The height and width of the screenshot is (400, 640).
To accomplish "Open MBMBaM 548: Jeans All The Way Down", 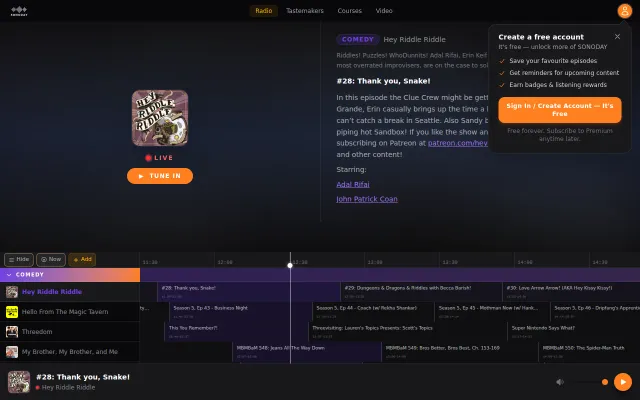I will pyautogui.click(x=307, y=352).
